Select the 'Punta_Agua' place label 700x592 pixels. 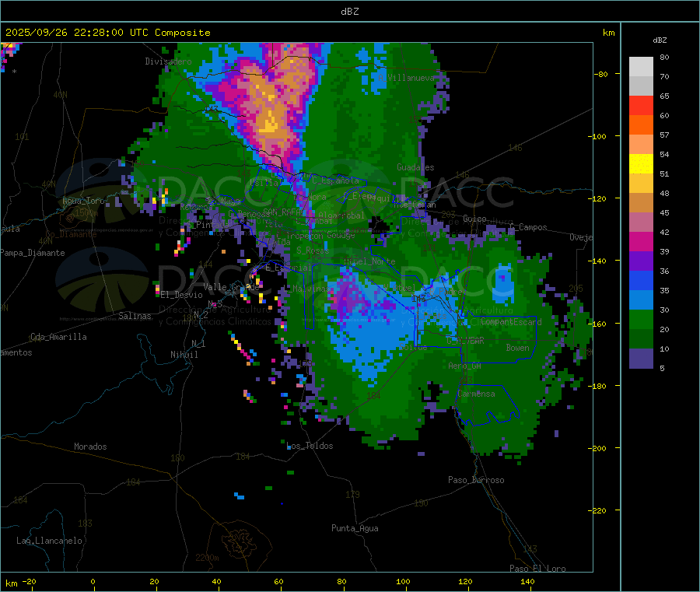point(355,528)
